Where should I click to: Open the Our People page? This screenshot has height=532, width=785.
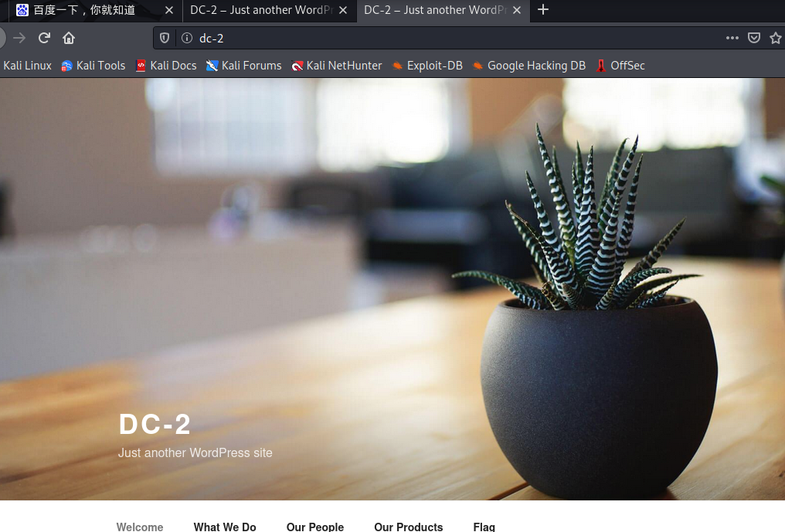315,527
